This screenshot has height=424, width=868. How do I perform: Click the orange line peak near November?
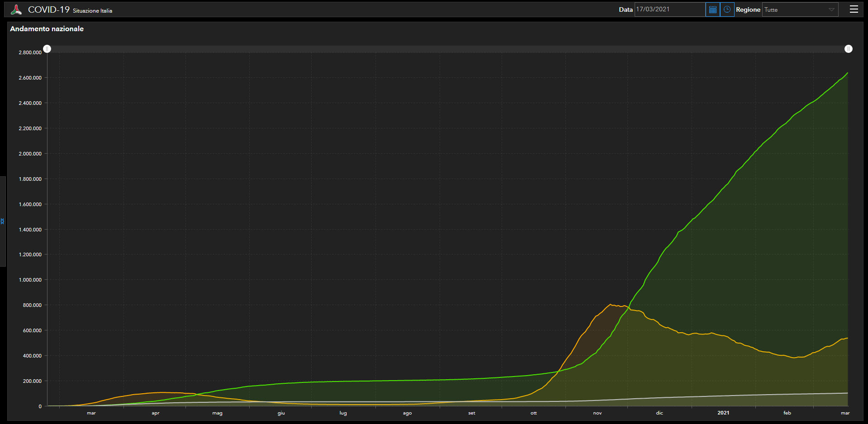click(611, 305)
